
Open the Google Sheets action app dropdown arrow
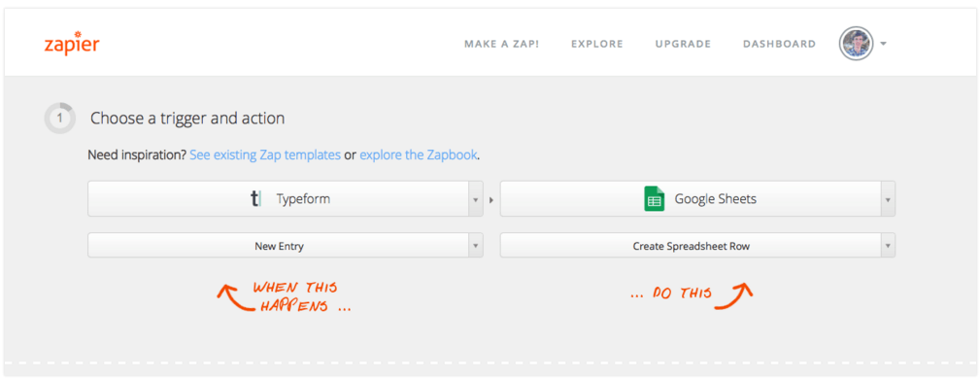tap(888, 199)
